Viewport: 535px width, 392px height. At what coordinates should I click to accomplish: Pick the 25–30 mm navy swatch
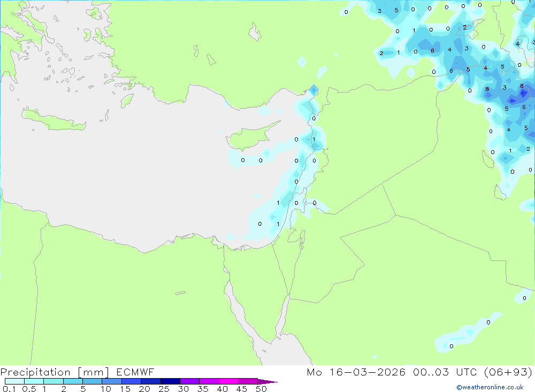click(170, 381)
